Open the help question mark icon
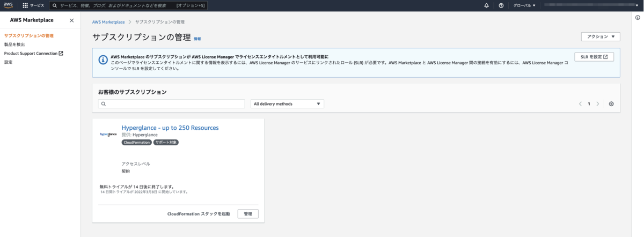The image size is (644, 237). click(501, 5)
